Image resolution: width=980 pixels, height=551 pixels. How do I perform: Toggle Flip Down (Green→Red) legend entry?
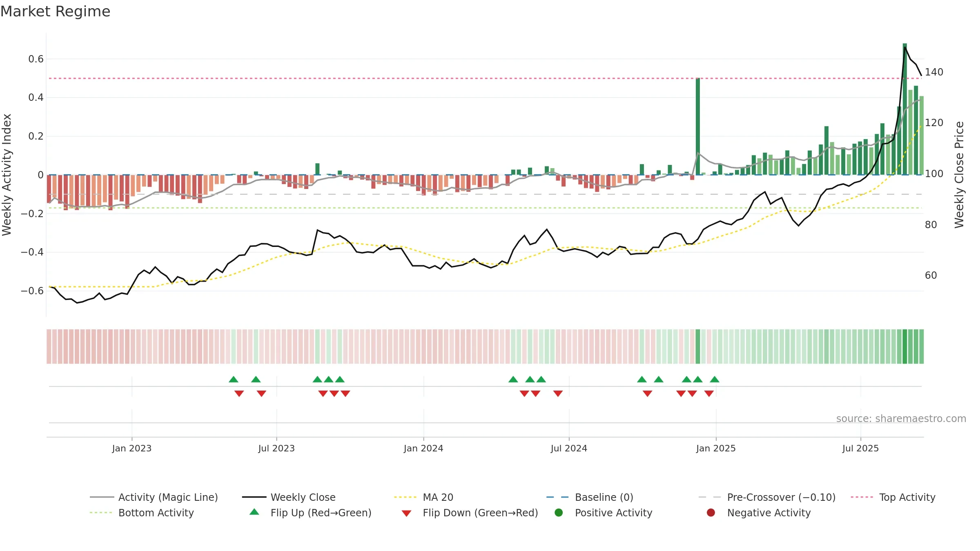tap(470, 513)
